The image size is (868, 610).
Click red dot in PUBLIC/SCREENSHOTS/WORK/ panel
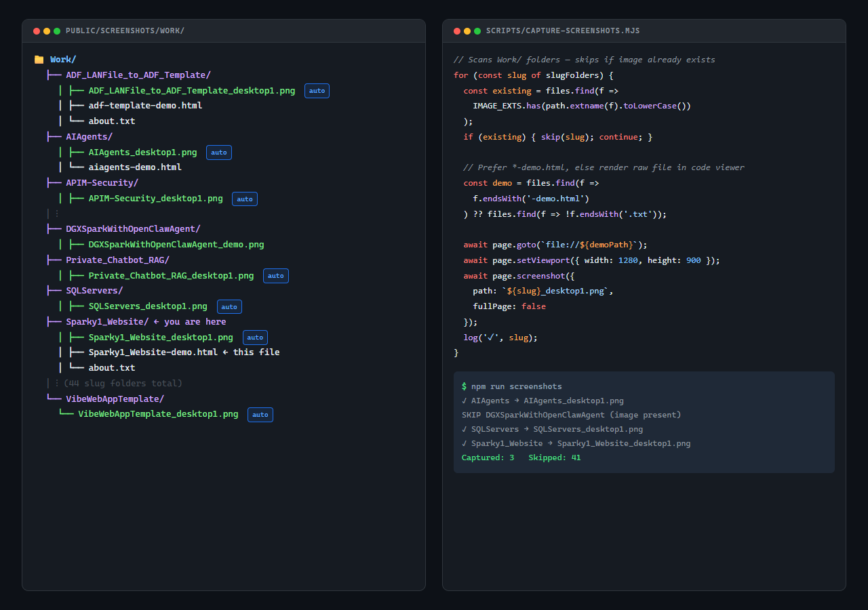(x=37, y=31)
